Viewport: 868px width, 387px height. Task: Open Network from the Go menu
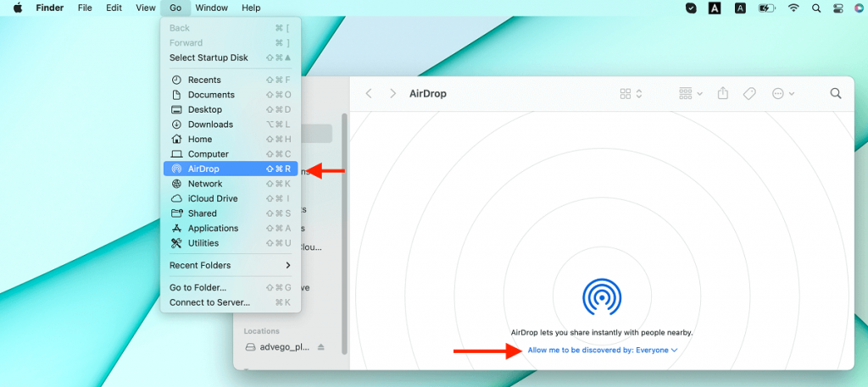coord(231,184)
